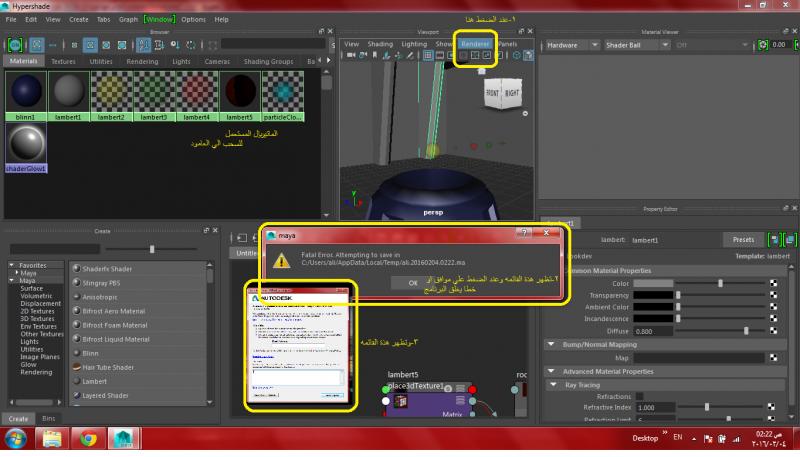Open the Shading Groups tab
Image resolution: width=800 pixels, height=457 pixels.
pyautogui.click(x=268, y=61)
